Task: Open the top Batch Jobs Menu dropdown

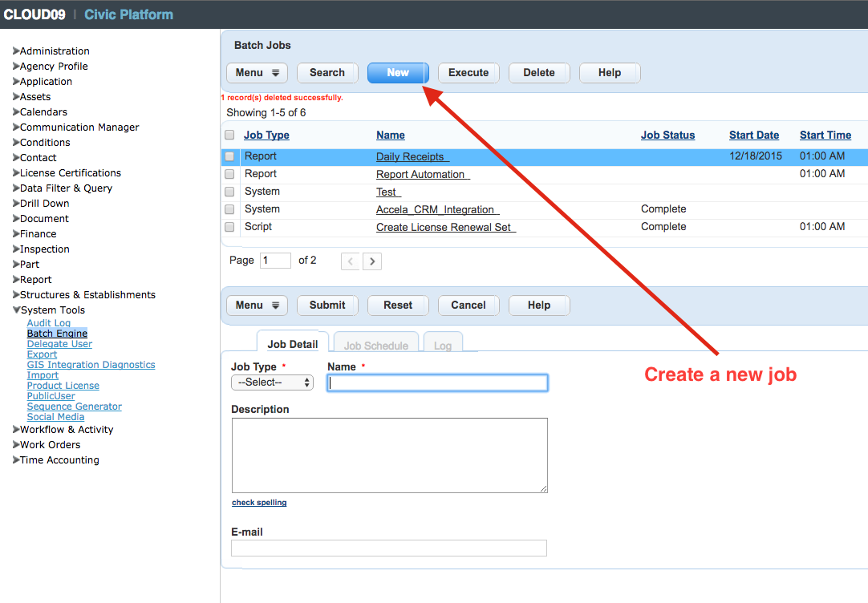Action: tap(257, 73)
